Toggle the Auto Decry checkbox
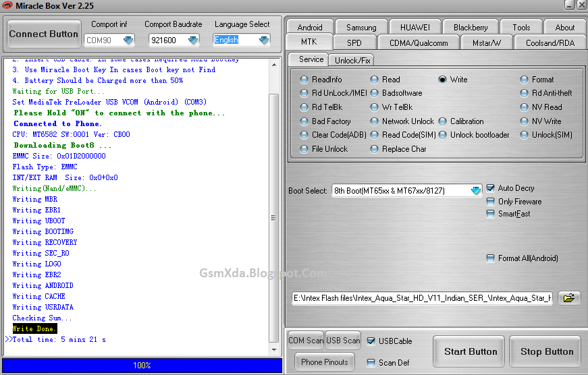This screenshot has height=375, width=588. click(490, 188)
